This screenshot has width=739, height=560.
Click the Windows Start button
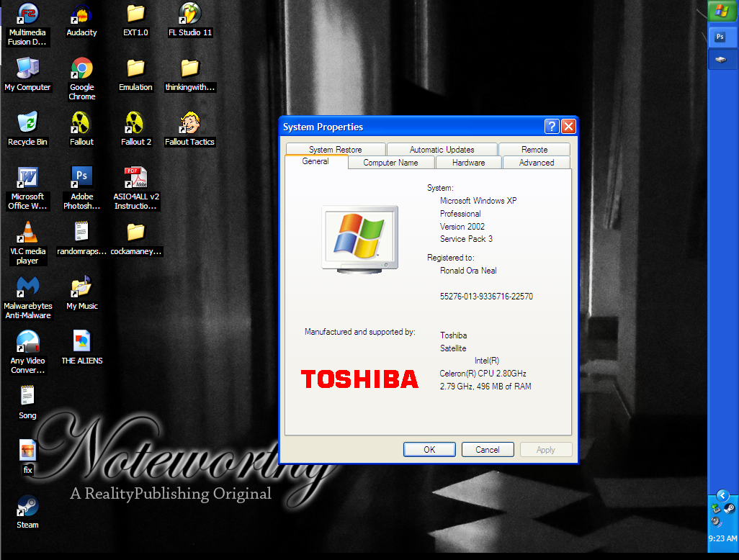tap(722, 11)
